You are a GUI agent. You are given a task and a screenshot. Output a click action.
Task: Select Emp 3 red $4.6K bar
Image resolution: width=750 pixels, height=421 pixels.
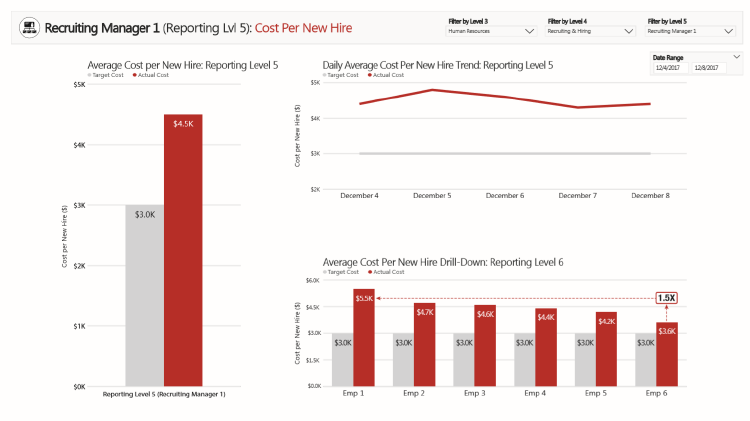(x=485, y=345)
